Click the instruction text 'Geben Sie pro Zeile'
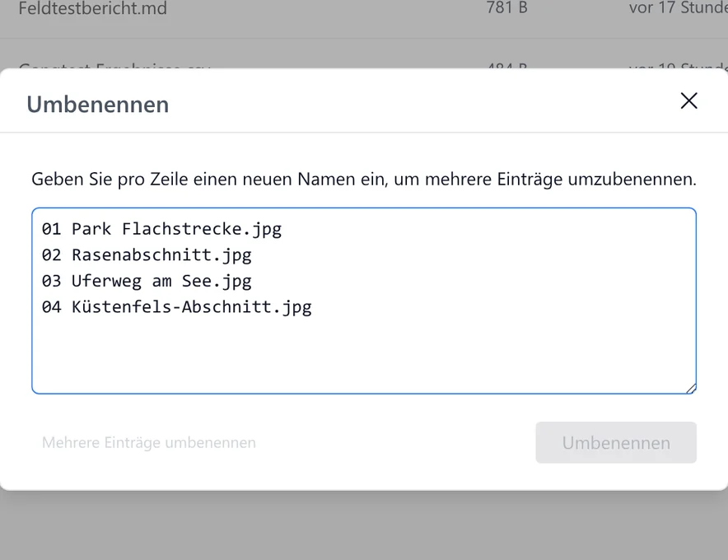 click(x=110, y=180)
